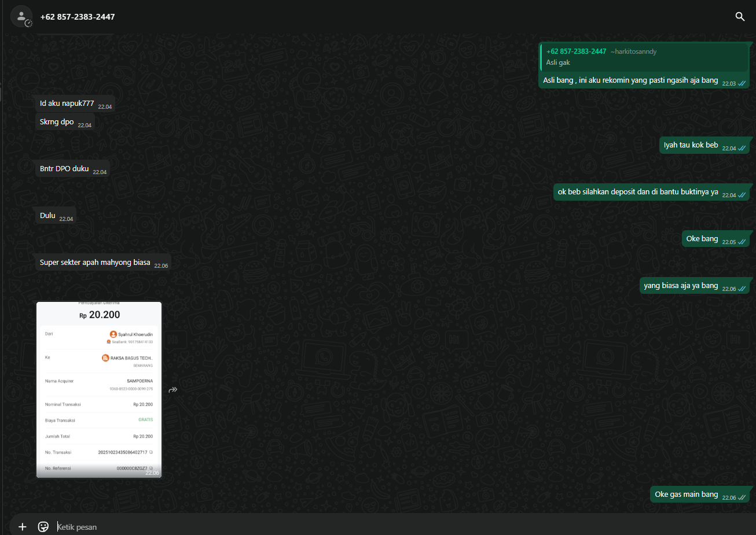Select message "Super sekter apah mahyong biasa"

[103, 263]
